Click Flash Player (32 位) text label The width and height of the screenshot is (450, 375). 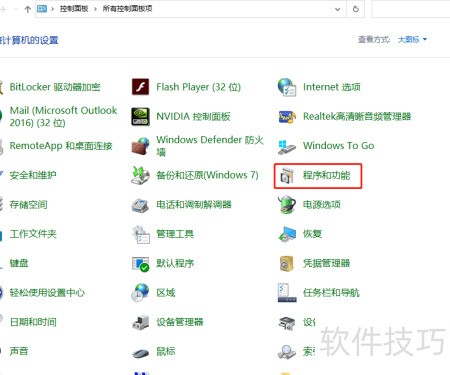click(198, 87)
